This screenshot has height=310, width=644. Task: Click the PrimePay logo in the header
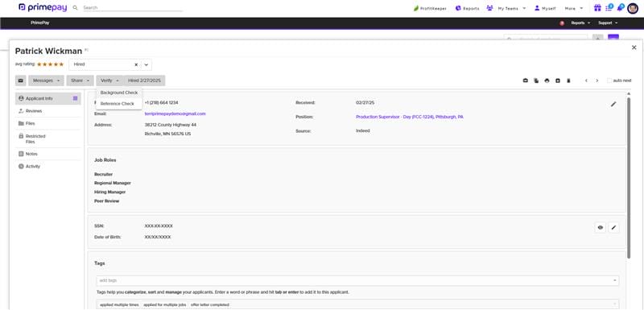point(43,7)
